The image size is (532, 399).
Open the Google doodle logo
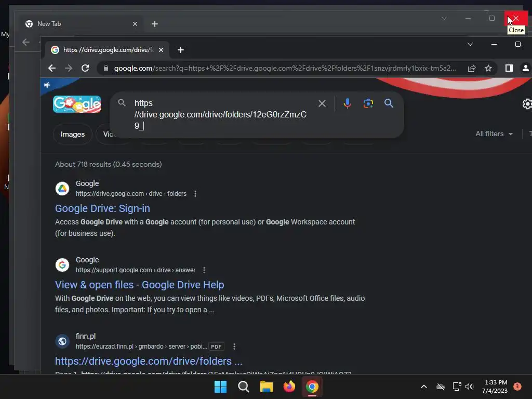click(77, 104)
